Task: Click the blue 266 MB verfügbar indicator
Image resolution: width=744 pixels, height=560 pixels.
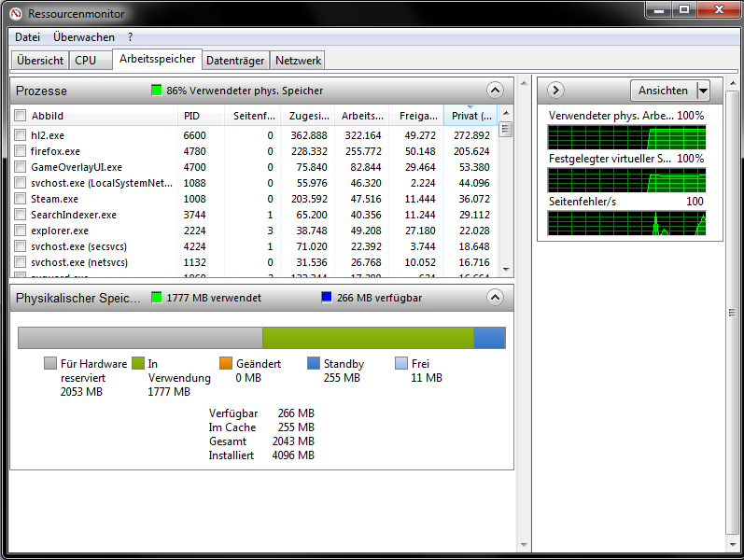Action: (x=327, y=298)
